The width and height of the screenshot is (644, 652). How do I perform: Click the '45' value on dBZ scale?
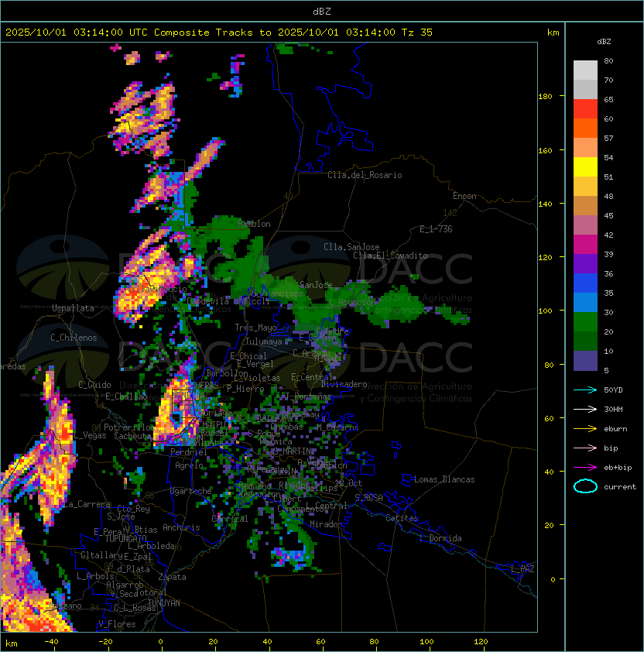[x=608, y=215]
